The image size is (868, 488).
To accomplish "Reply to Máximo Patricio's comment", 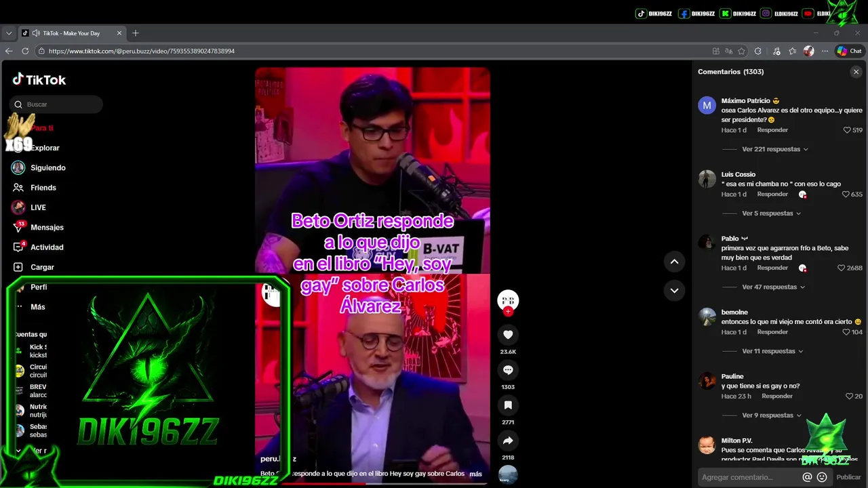I will pyautogui.click(x=772, y=130).
